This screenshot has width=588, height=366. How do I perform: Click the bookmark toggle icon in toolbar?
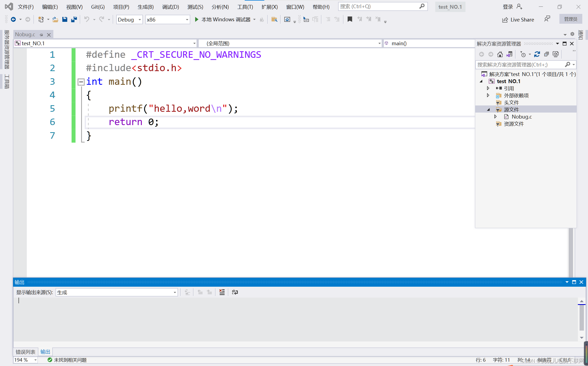(350, 19)
